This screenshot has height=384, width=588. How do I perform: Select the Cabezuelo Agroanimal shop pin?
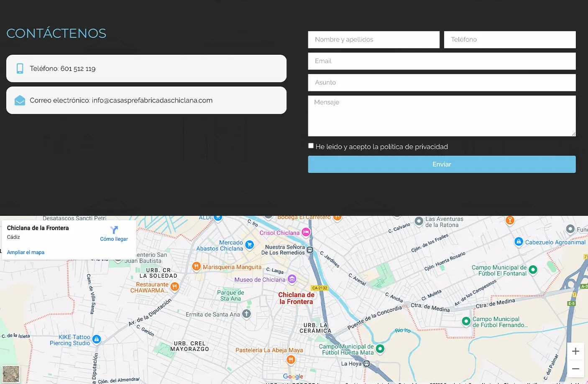pyautogui.click(x=519, y=242)
